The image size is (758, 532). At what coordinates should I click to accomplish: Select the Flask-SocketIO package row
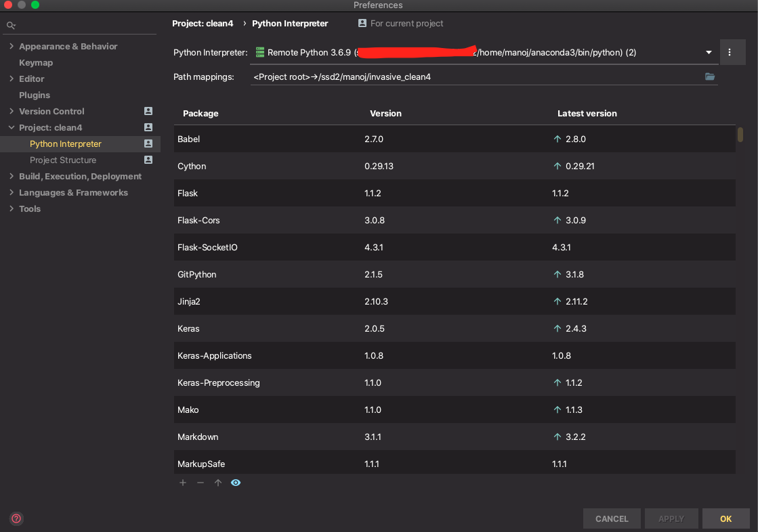pos(455,247)
